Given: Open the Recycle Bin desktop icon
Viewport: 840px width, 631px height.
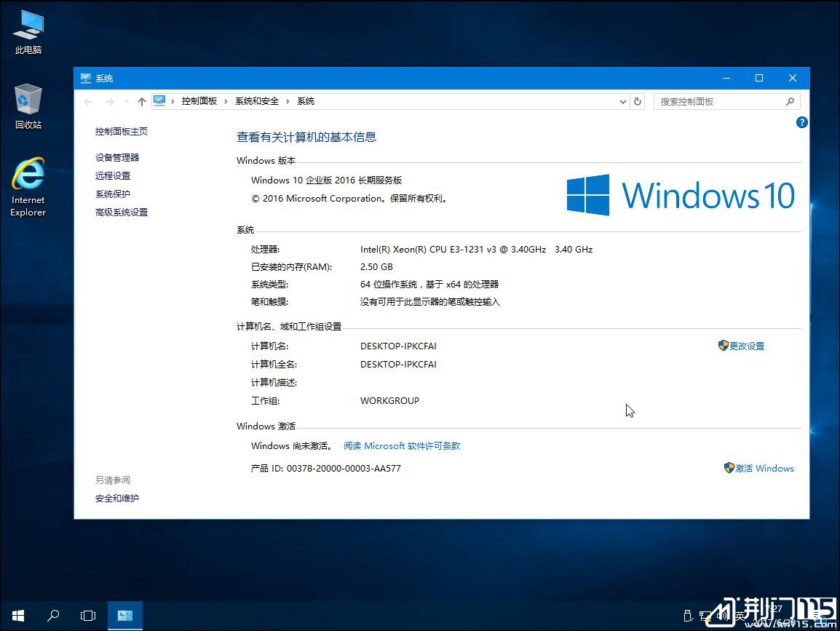Looking at the screenshot, I should (x=28, y=106).
